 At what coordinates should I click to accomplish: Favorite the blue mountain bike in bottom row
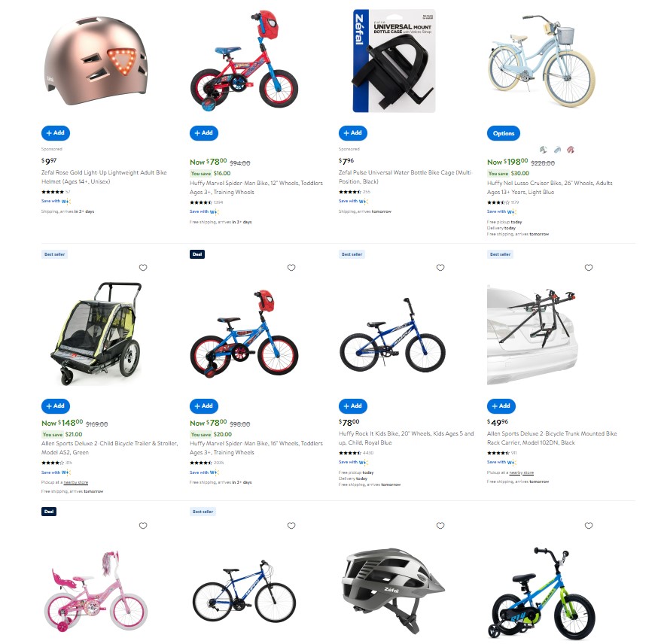click(291, 525)
